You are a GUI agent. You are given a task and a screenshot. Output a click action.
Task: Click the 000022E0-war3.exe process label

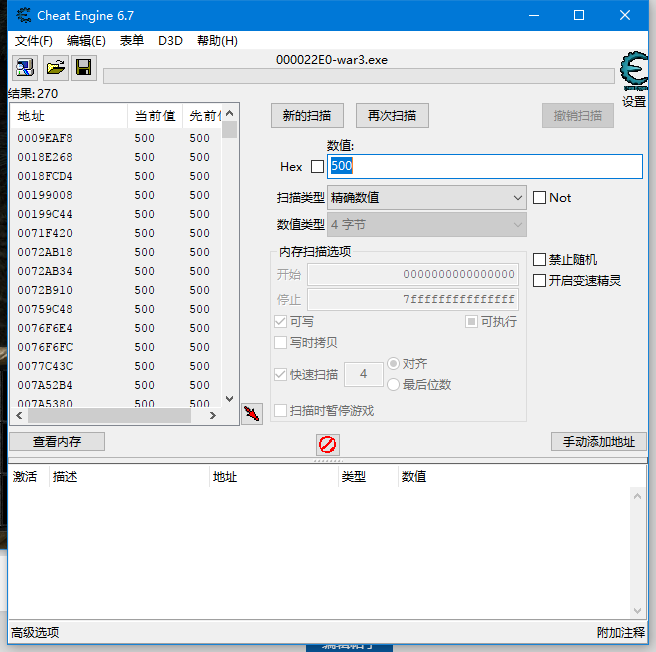[x=332, y=60]
